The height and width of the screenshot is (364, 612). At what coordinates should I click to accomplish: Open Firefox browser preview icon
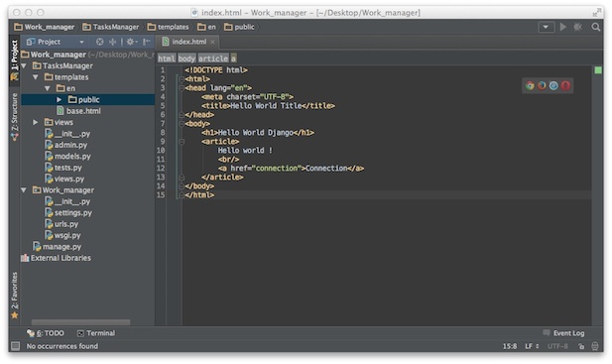point(542,85)
